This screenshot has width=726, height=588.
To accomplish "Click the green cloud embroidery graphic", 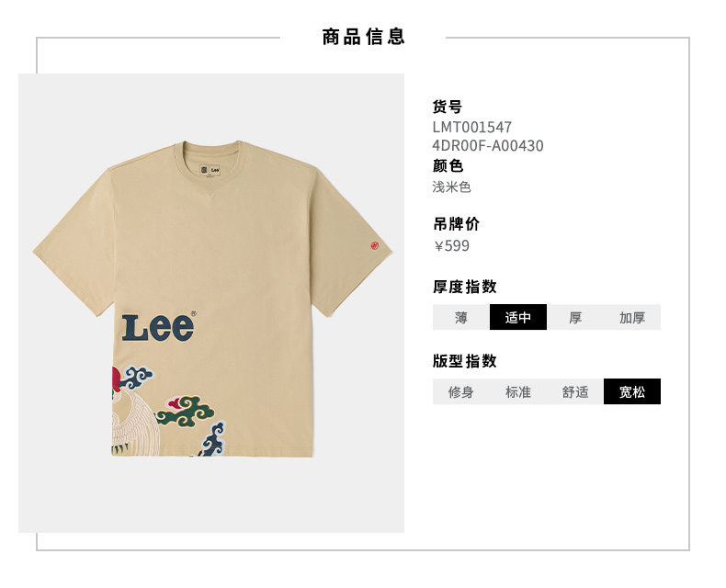I will [185, 411].
